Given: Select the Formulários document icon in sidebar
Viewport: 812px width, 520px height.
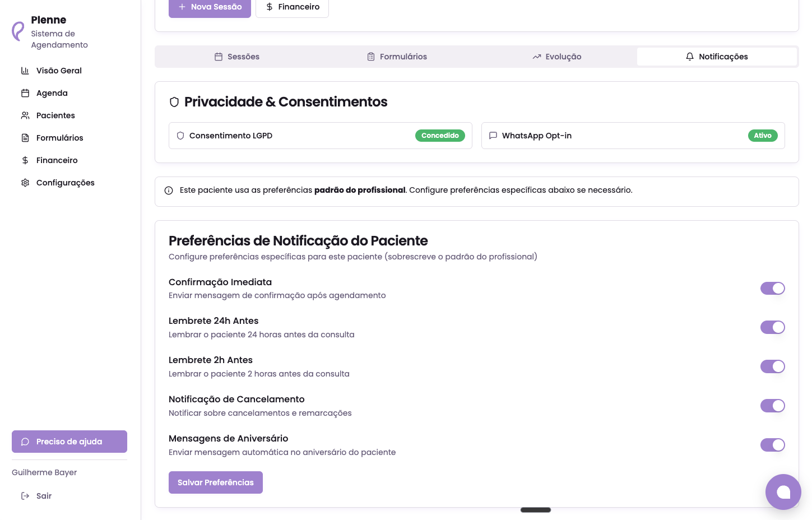Looking at the screenshot, I should pyautogui.click(x=25, y=138).
